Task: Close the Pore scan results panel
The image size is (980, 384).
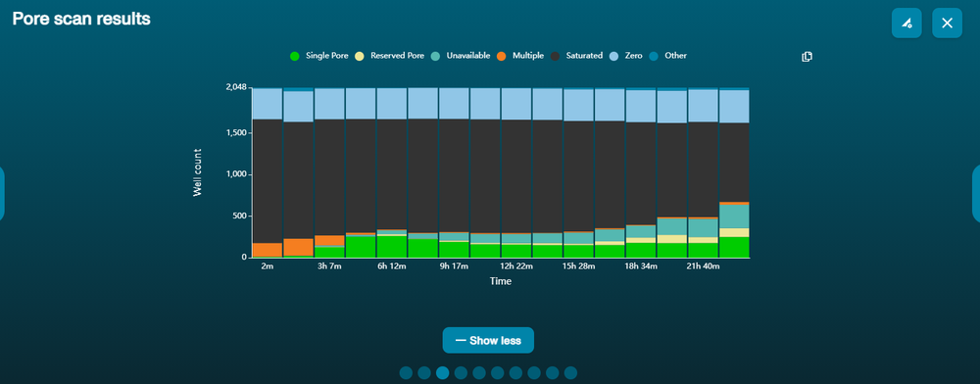Action: 947,24
